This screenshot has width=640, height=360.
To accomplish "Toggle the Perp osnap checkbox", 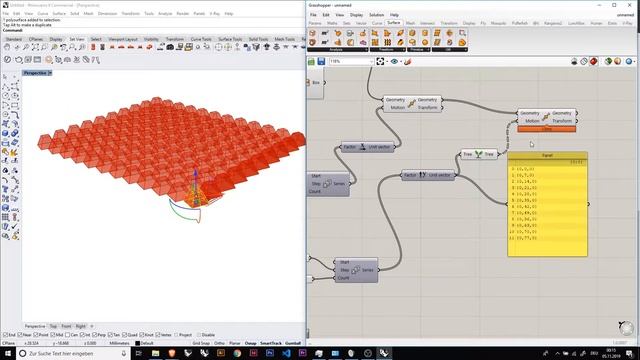I will pyautogui.click(x=95, y=335).
